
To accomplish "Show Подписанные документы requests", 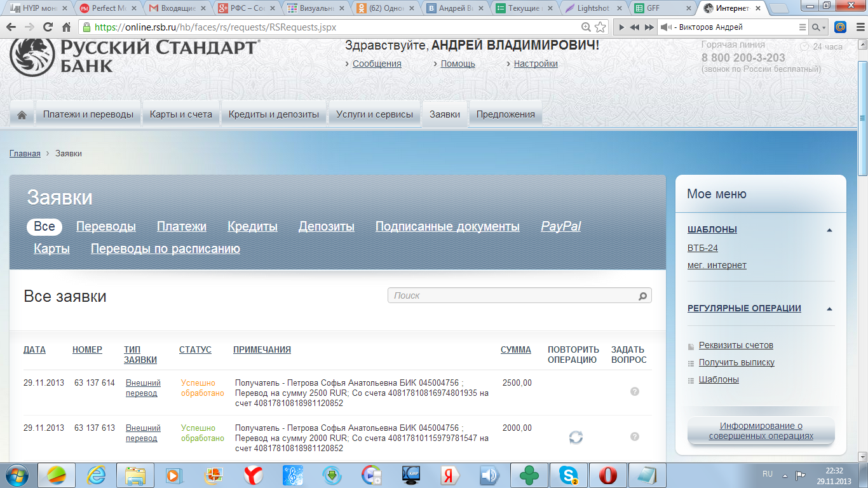I will pyautogui.click(x=447, y=227).
